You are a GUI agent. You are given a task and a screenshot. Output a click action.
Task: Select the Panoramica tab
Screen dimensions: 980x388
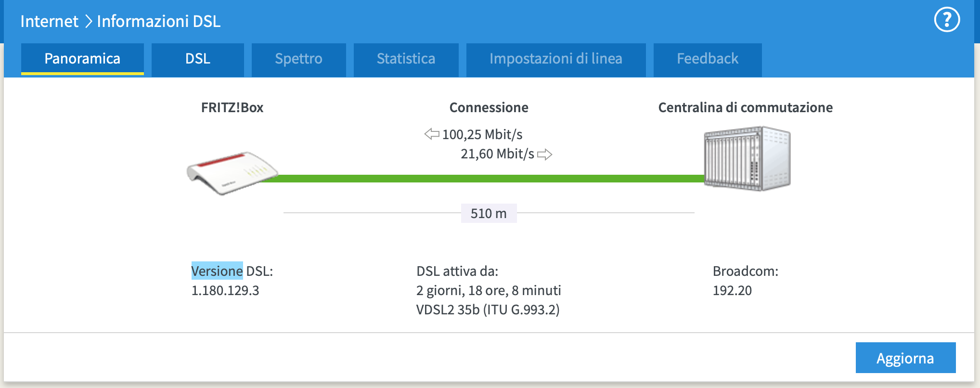[82, 59]
